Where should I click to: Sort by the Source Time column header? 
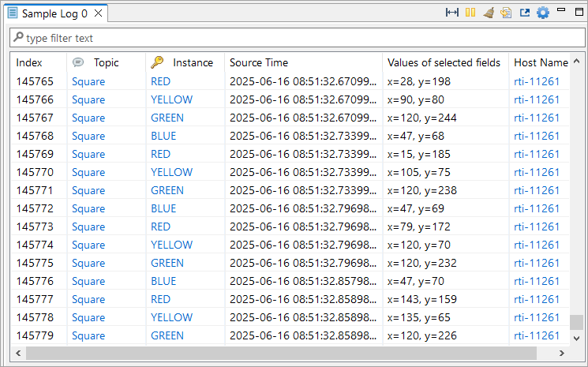303,62
